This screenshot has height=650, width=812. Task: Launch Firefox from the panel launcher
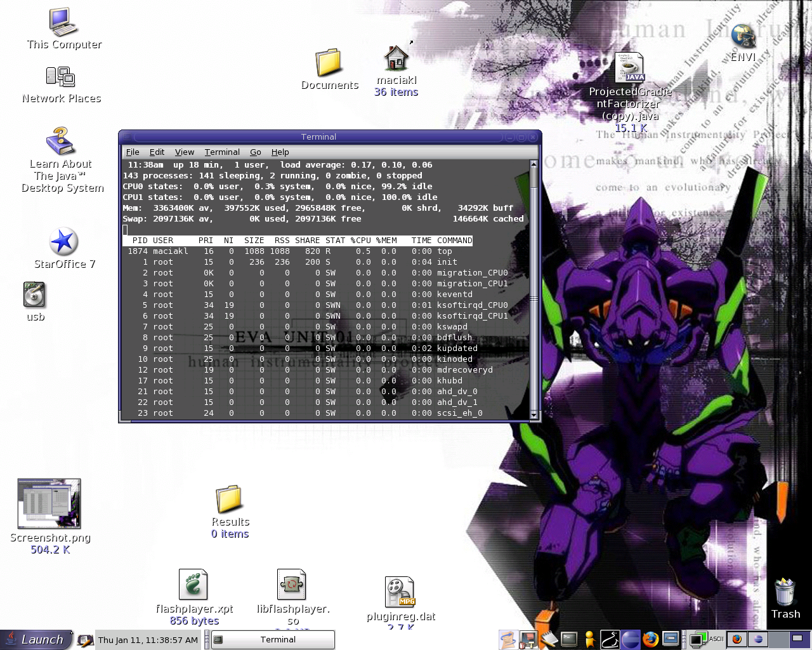click(650, 639)
